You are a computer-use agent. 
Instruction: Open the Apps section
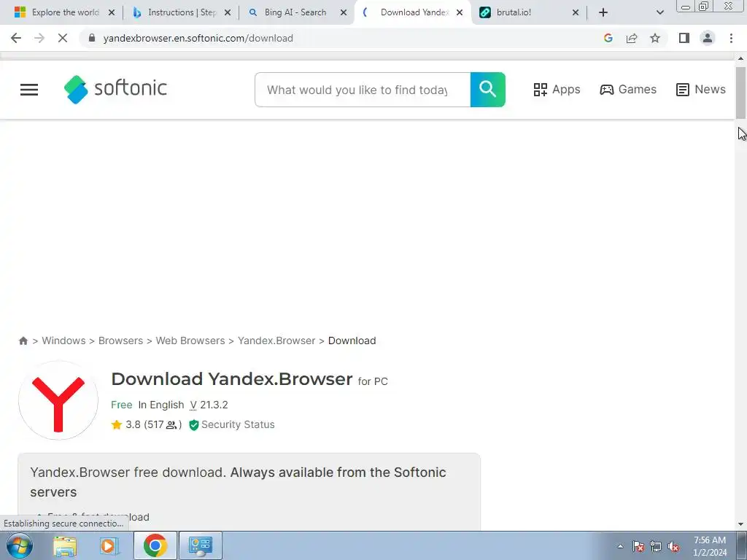tap(557, 90)
